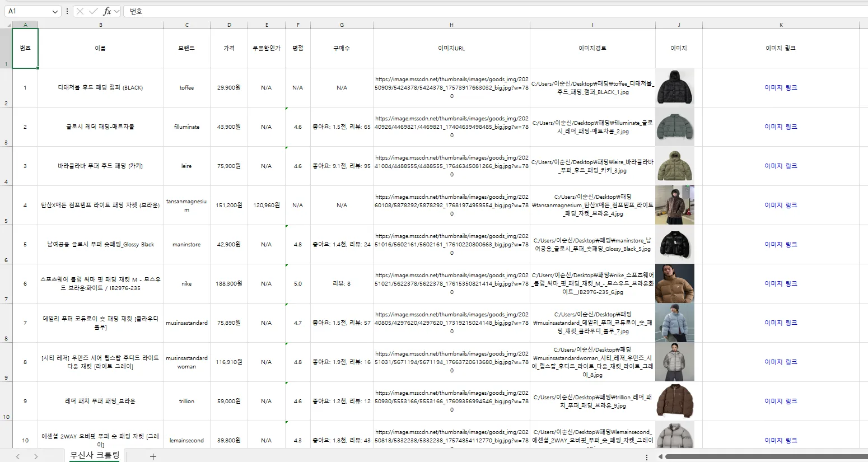Viewport: 868px width, 462px height.
Task: Open the 이미지 링크 for row 1 toffee
Action: [x=781, y=87]
